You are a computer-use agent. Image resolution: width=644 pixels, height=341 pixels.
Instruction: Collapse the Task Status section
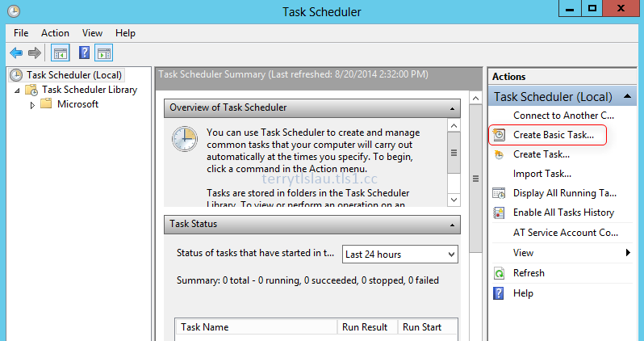pyautogui.click(x=452, y=225)
